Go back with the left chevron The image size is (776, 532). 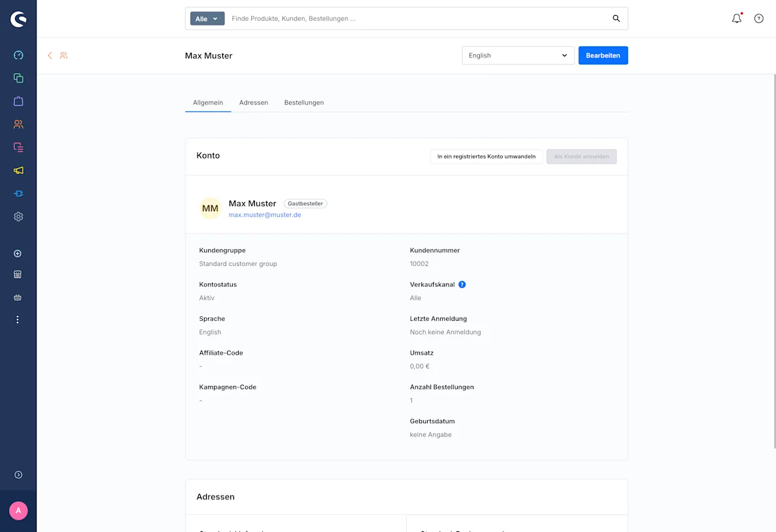click(50, 55)
